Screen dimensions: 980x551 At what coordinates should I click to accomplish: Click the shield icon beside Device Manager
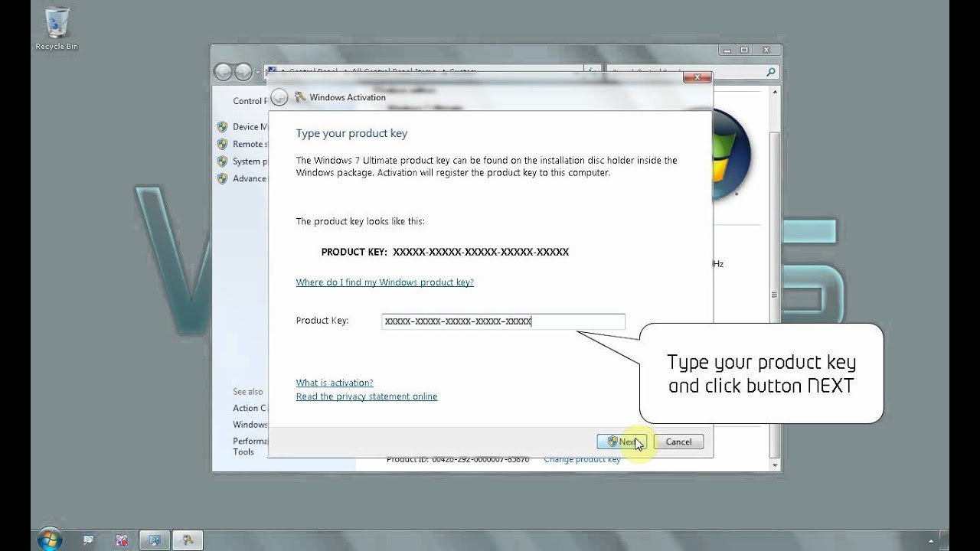click(x=222, y=127)
